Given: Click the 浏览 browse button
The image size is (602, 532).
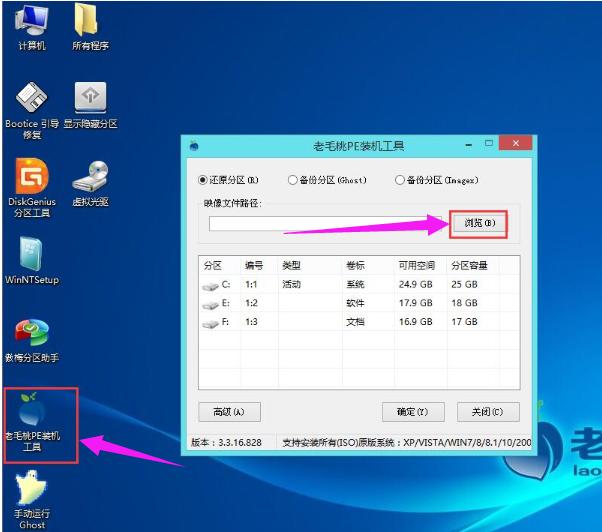Looking at the screenshot, I should pos(478,223).
